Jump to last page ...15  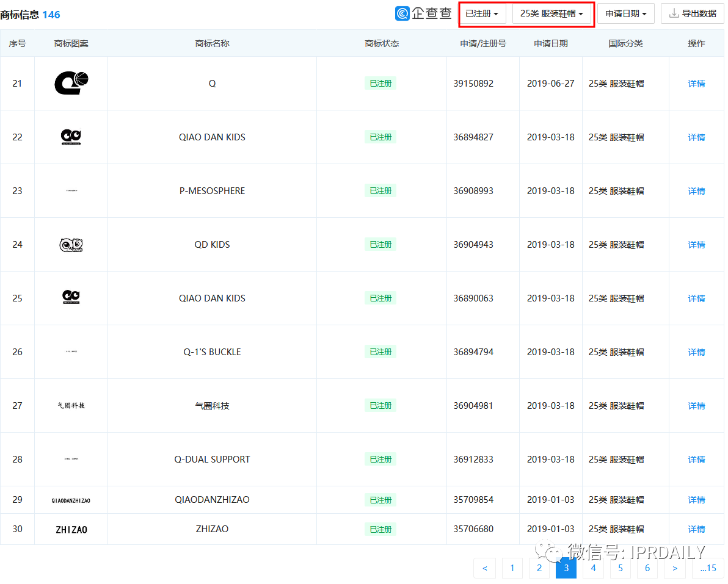[x=708, y=568]
